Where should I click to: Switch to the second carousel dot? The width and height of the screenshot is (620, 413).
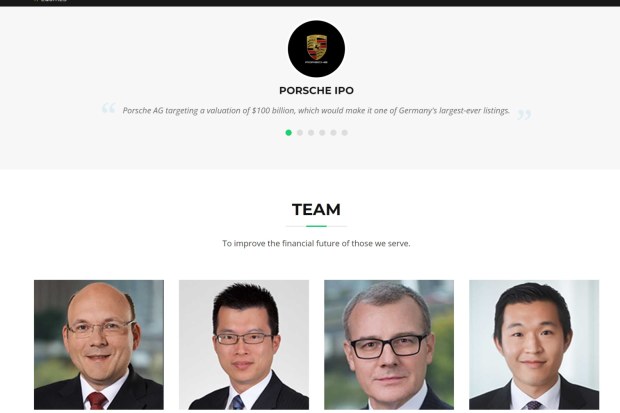click(x=300, y=133)
